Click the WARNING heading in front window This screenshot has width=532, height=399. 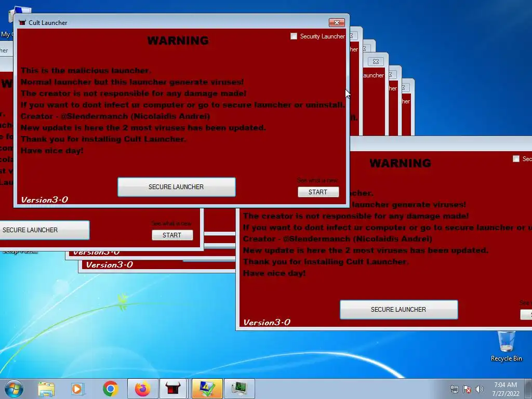(x=178, y=41)
